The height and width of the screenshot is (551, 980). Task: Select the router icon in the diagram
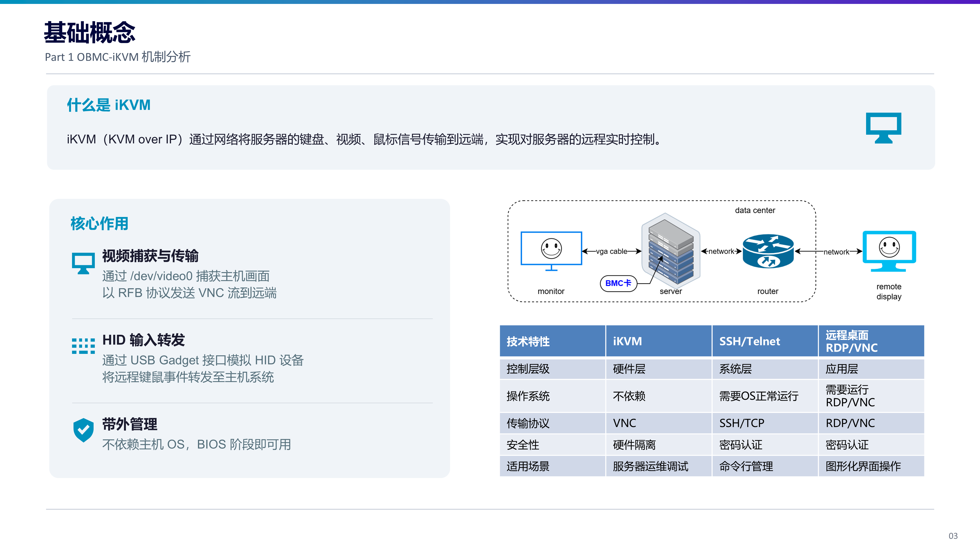tap(768, 251)
